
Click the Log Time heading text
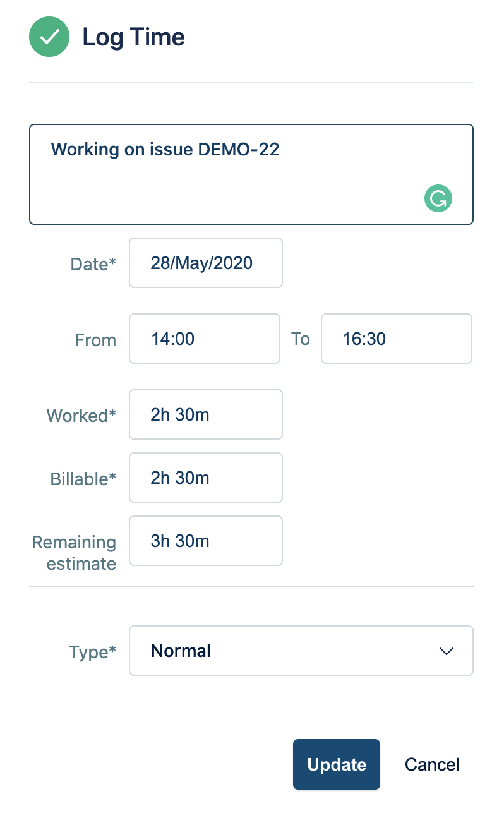tap(133, 37)
